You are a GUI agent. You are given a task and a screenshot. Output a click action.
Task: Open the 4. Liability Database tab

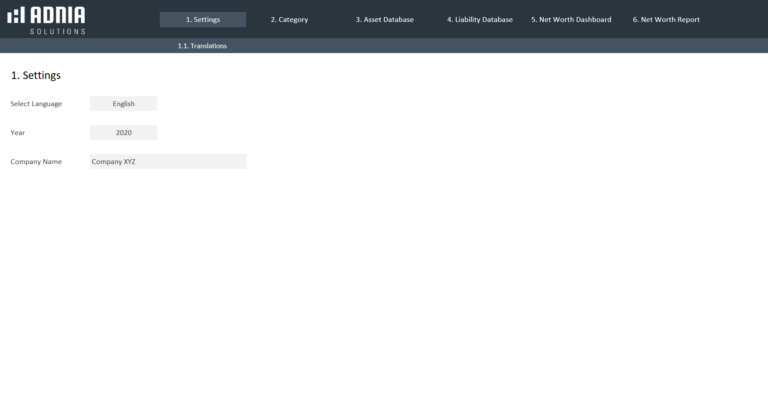pos(479,20)
